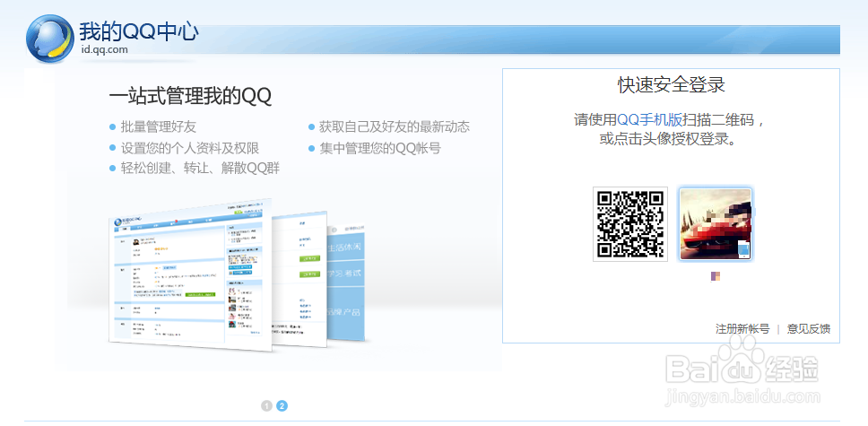Screen dimensions: 868x426
Task: Click the 快速安全登录 heading
Action: coord(671,85)
